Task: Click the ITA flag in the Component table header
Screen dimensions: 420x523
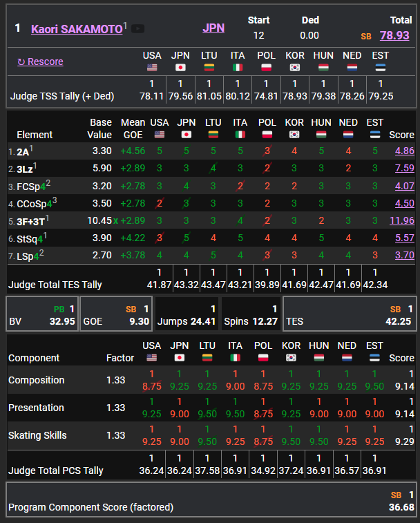Action: tap(238, 358)
